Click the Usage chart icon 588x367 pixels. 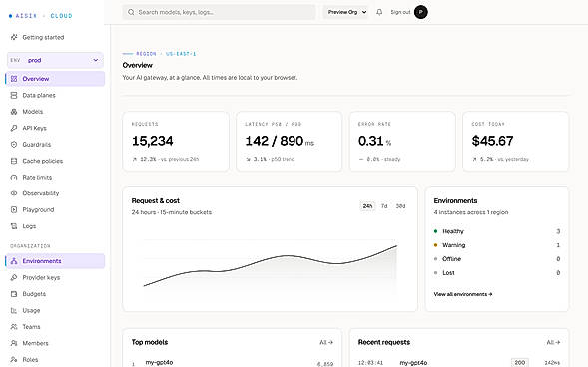coord(14,310)
